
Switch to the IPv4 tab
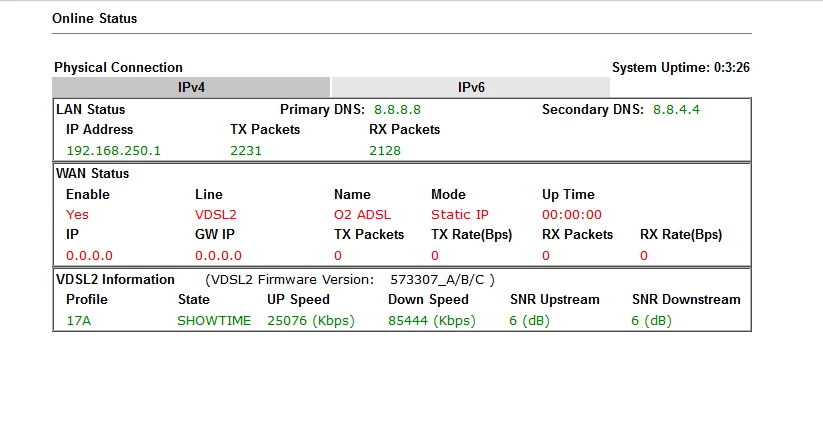[191, 87]
